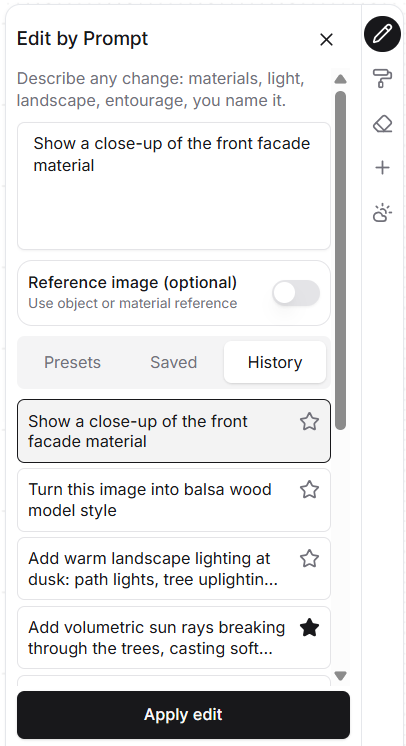
Task: Click the plus add icon in sidebar
Action: click(x=383, y=167)
